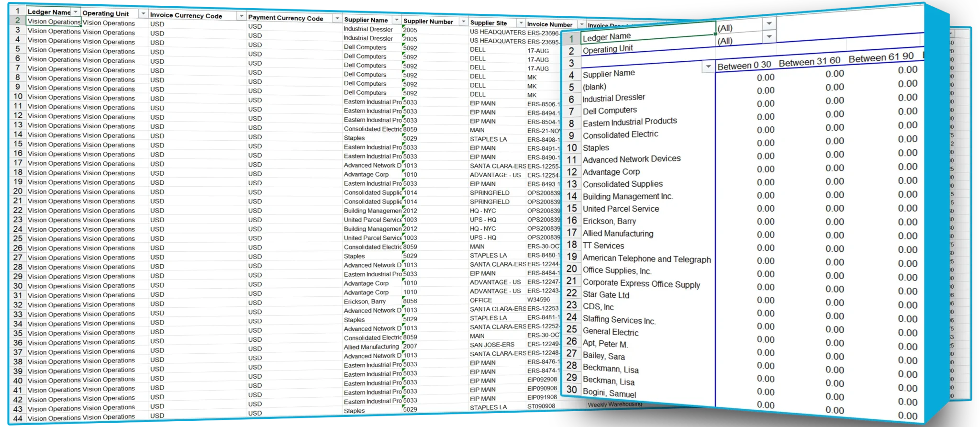Select the pivot table row 10 header

(x=571, y=148)
